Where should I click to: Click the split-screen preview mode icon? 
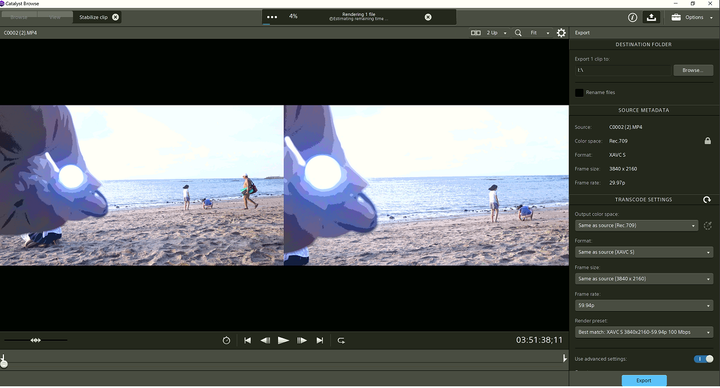coord(476,33)
